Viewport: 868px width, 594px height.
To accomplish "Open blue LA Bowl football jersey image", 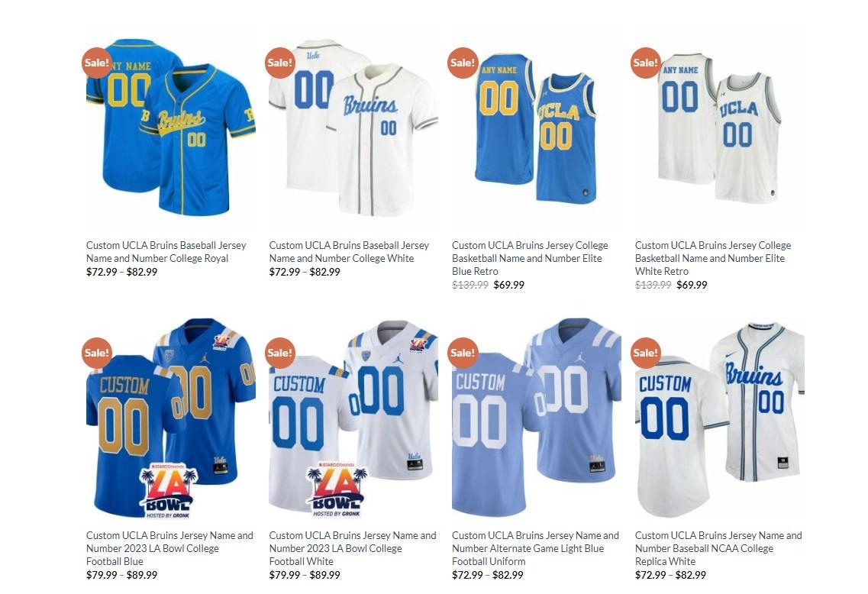I will [170, 418].
